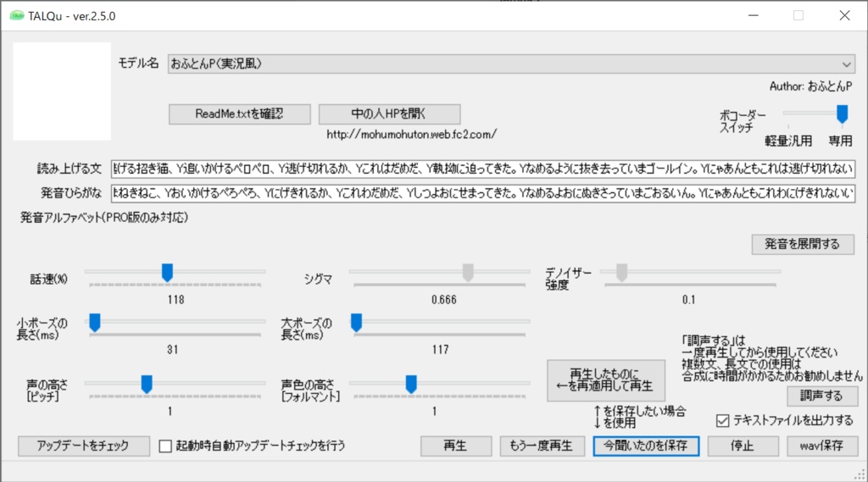Image resolution: width=868 pixels, height=482 pixels.
Task: Toggle テキストファイルを出力する checkbox
Action: (x=722, y=421)
